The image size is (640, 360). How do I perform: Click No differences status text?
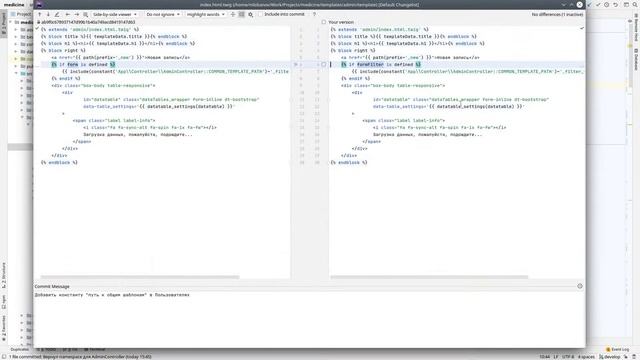557,14
